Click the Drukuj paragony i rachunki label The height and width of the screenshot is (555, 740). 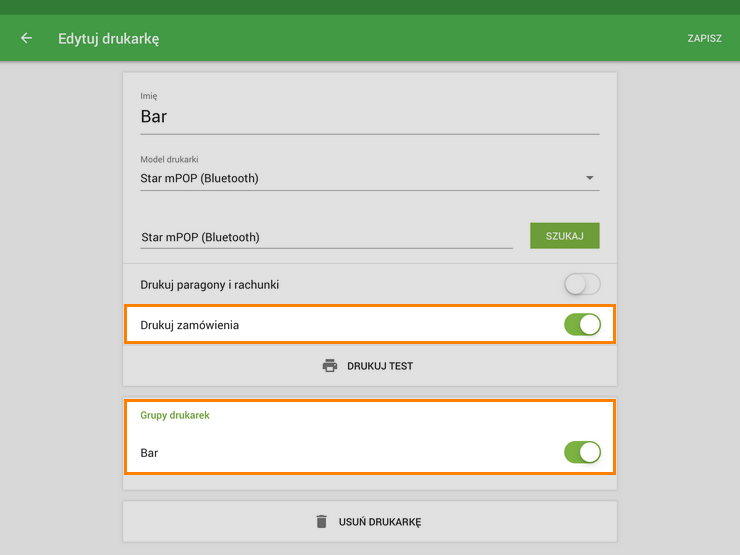pos(210,285)
